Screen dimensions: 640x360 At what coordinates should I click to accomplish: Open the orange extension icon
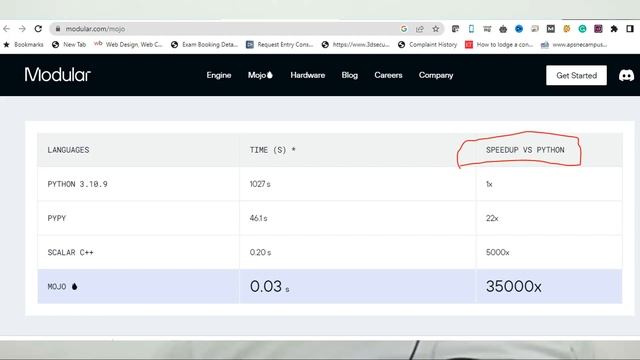pyautogui.click(x=567, y=29)
